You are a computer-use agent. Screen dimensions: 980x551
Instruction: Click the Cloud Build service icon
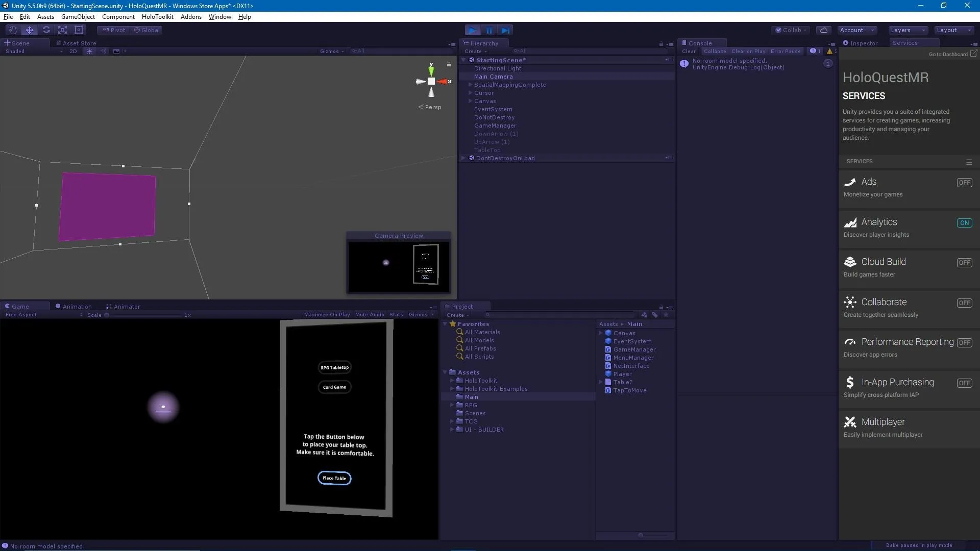(x=850, y=262)
